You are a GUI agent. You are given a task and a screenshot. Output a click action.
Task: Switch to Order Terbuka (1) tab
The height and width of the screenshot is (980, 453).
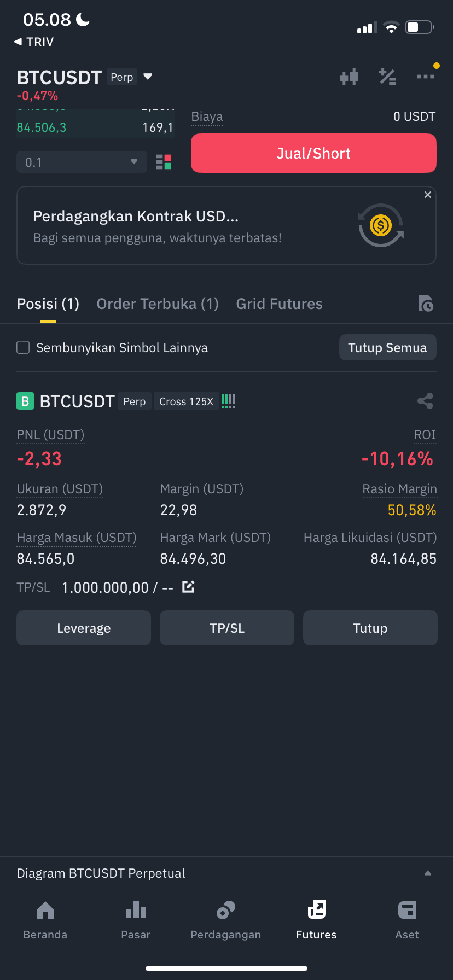[158, 304]
